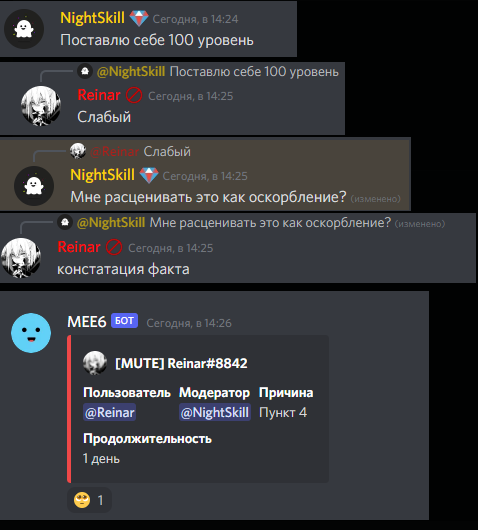Open the MEE6 username profile

pyautogui.click(x=87, y=322)
